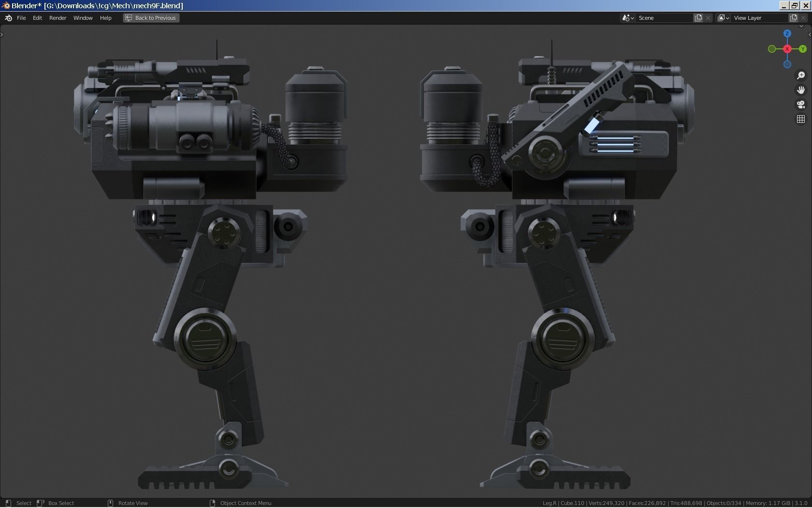Click the Back to Previous button

pos(151,18)
